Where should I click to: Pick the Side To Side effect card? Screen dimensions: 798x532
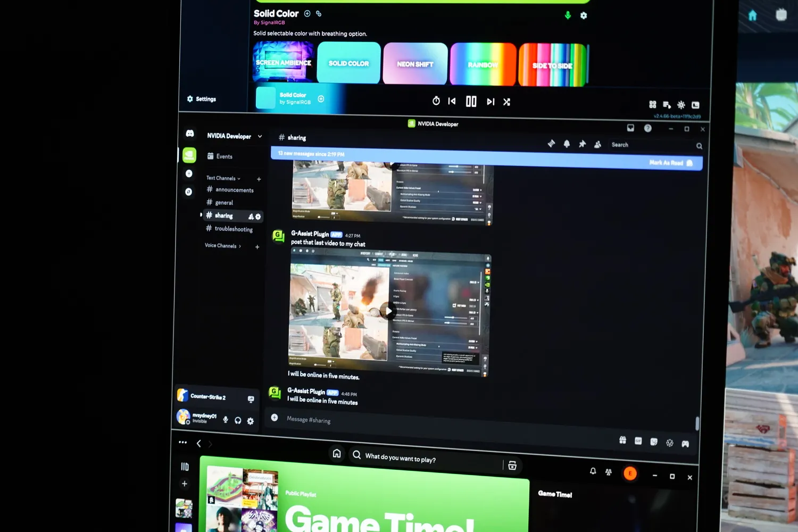click(x=552, y=65)
